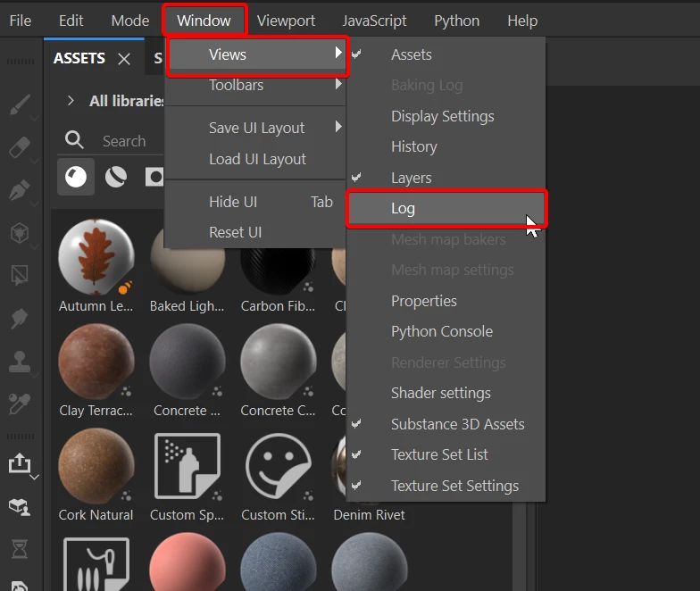Toggle the Substance 3D Assets view
700x591 pixels.
coord(446,424)
